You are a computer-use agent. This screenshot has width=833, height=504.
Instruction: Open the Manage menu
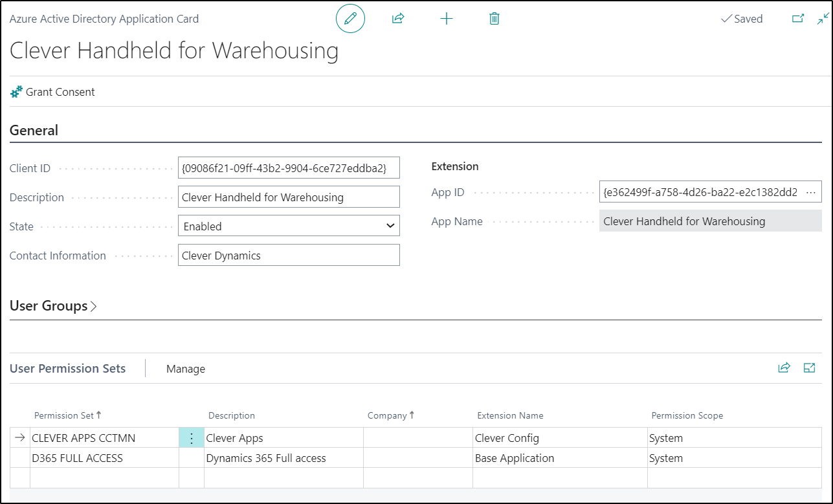[x=186, y=369]
